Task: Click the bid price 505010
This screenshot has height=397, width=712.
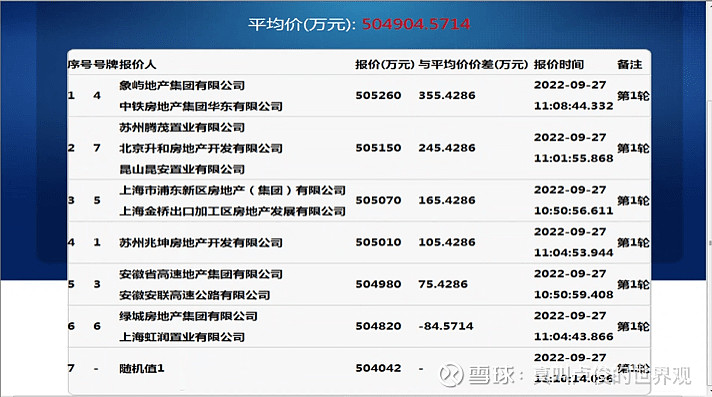Action: (378, 242)
